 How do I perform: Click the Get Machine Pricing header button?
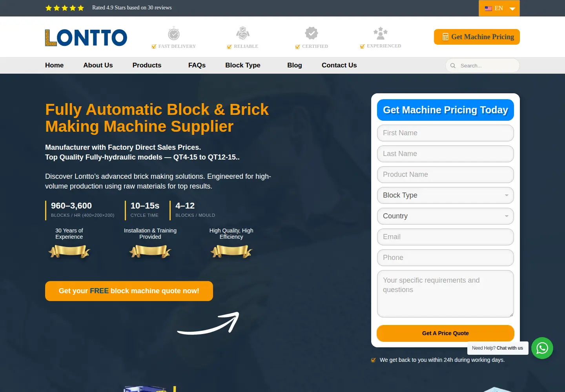click(x=477, y=37)
